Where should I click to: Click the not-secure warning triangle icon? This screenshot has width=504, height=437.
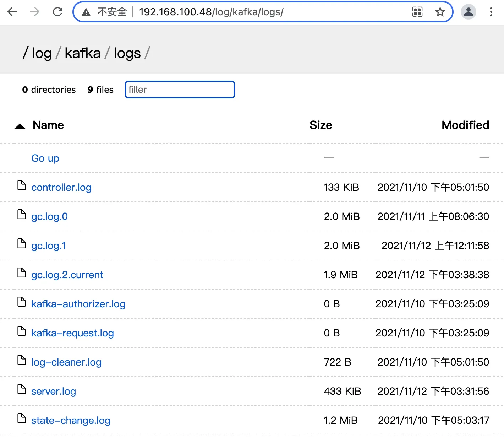click(x=86, y=12)
